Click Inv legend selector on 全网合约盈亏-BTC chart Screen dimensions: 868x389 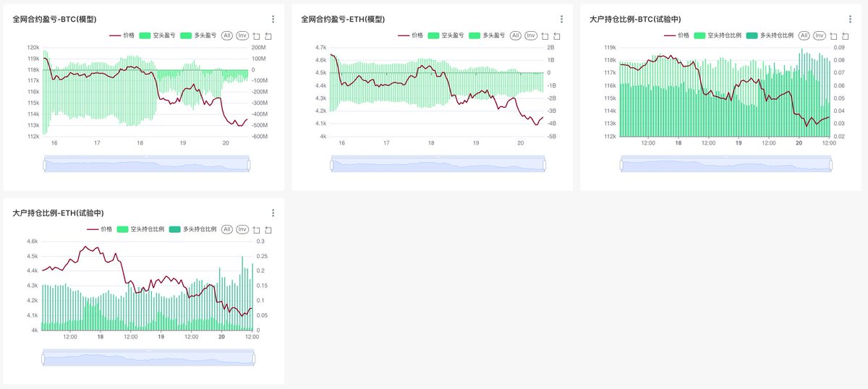point(242,35)
